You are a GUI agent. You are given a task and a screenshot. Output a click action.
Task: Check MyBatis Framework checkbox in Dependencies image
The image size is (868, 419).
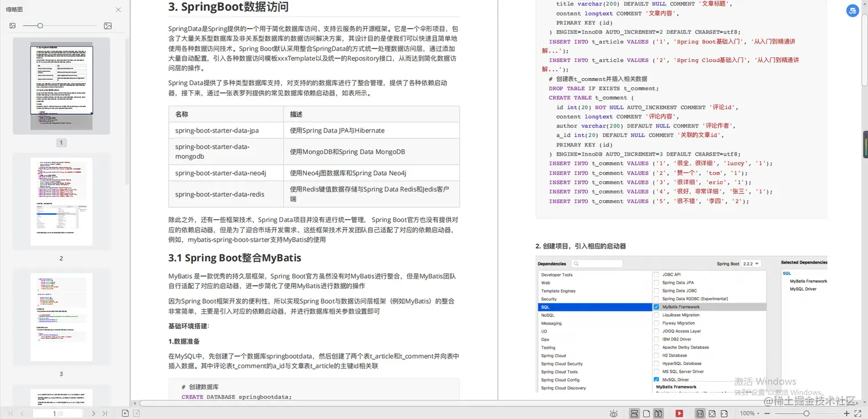[657, 307]
